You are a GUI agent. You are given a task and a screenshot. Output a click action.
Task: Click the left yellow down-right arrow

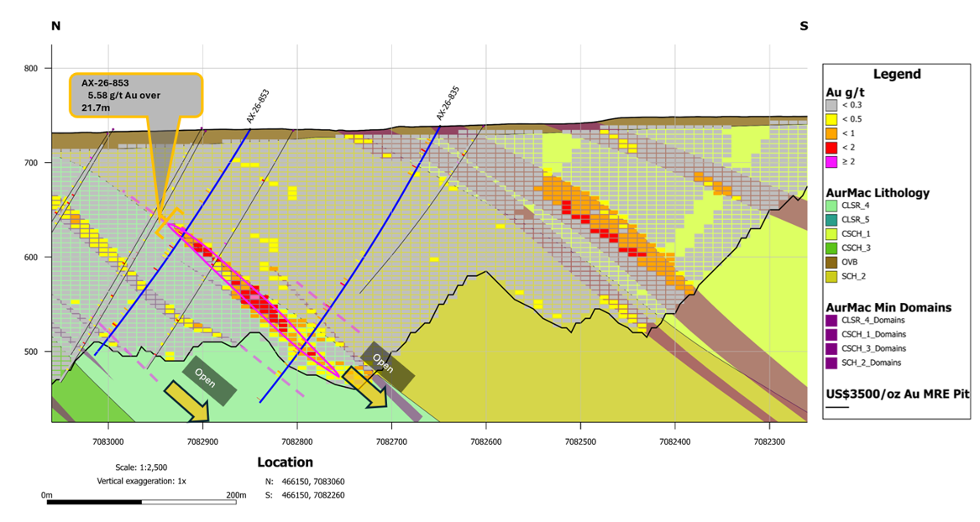point(186,401)
